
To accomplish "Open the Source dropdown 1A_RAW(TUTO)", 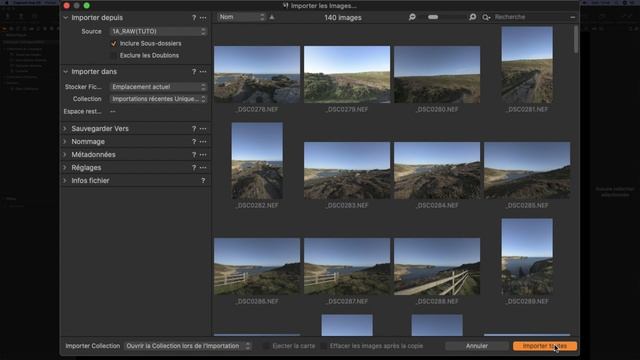I will 158,31.
